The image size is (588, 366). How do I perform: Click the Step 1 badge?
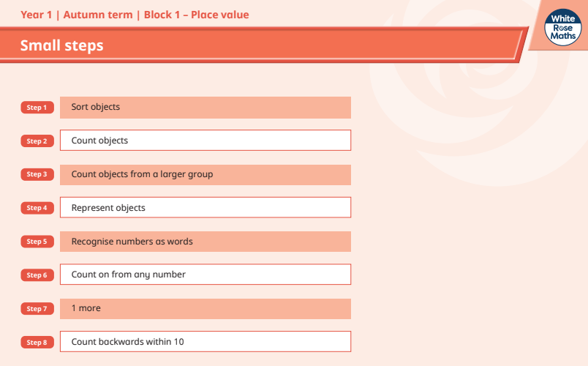click(x=37, y=108)
